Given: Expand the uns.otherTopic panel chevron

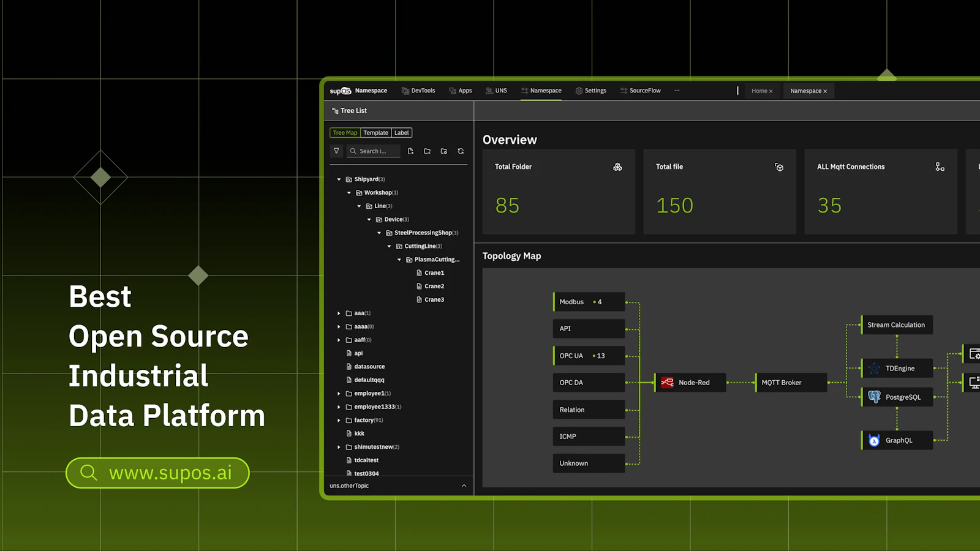Looking at the screenshot, I should point(464,486).
